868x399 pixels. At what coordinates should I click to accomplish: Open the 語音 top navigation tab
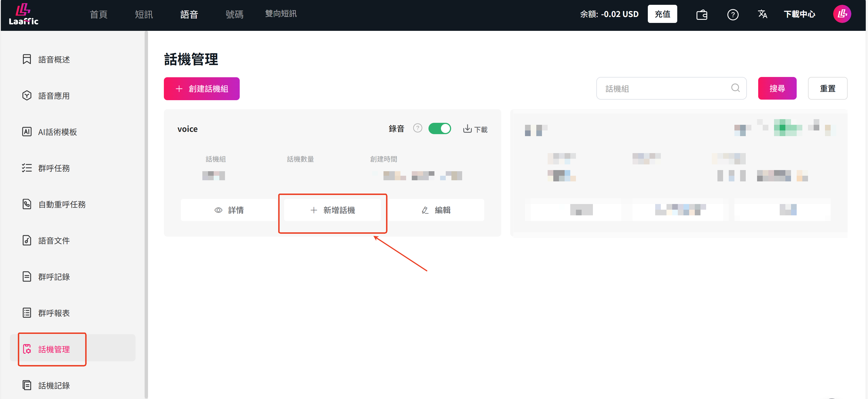click(x=189, y=14)
